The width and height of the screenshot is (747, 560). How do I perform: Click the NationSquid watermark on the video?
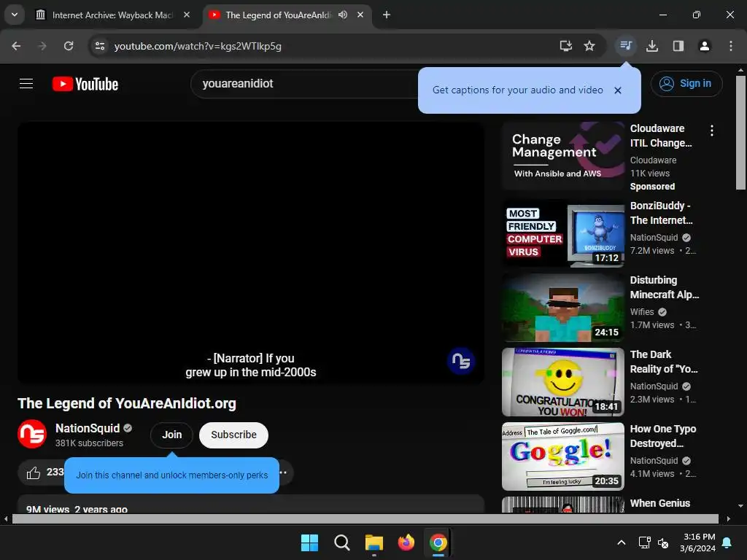(461, 361)
